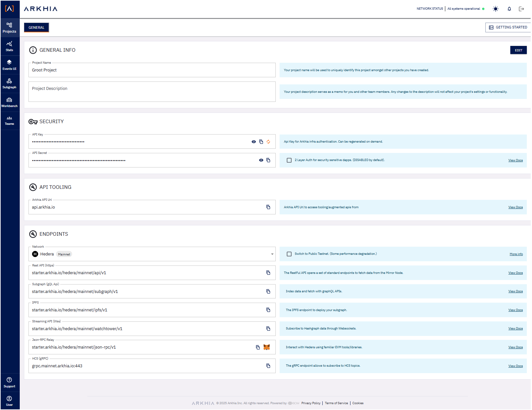This screenshot has width=532, height=410.
Task: Copy the IPFS endpoint URL
Action: point(268,310)
